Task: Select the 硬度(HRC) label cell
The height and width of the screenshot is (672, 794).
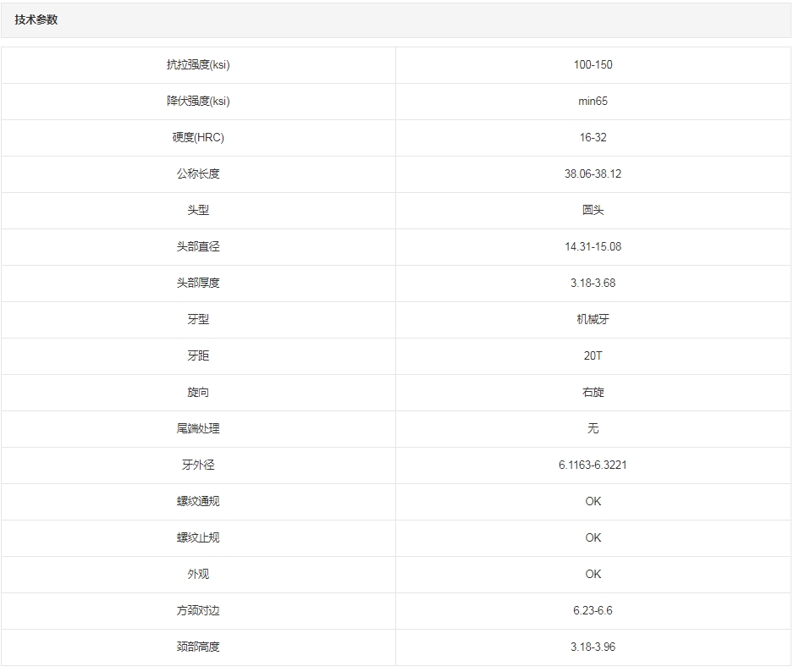Action: pyautogui.click(x=198, y=138)
